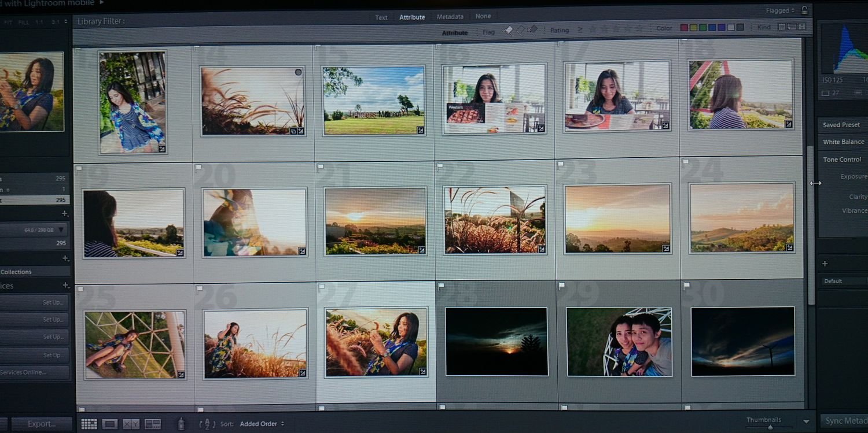This screenshot has width=868, height=433.
Task: Toggle the filter lock icon
Action: (x=804, y=10)
